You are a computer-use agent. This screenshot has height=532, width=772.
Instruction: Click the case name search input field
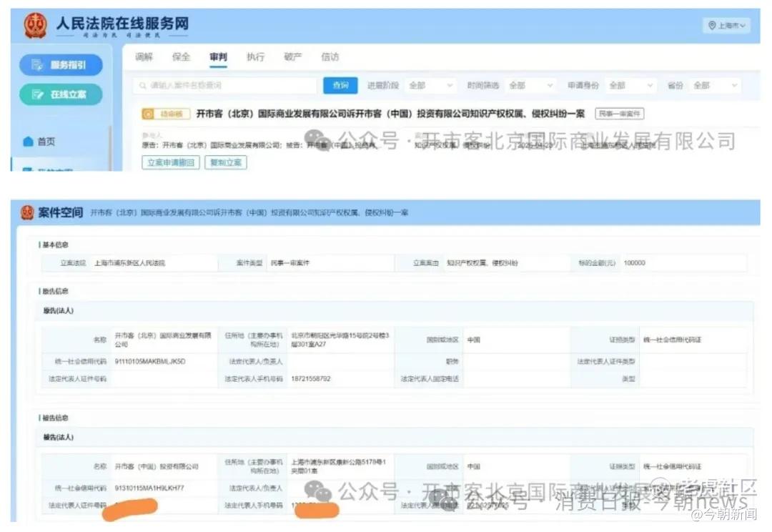point(225,86)
